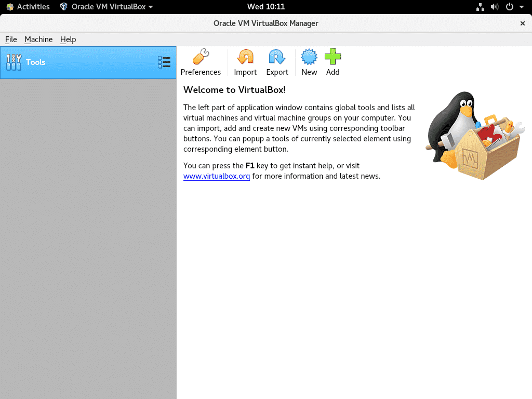Expand the Oracle VM VirtualBox app menu
The image size is (532, 399).
click(x=107, y=7)
